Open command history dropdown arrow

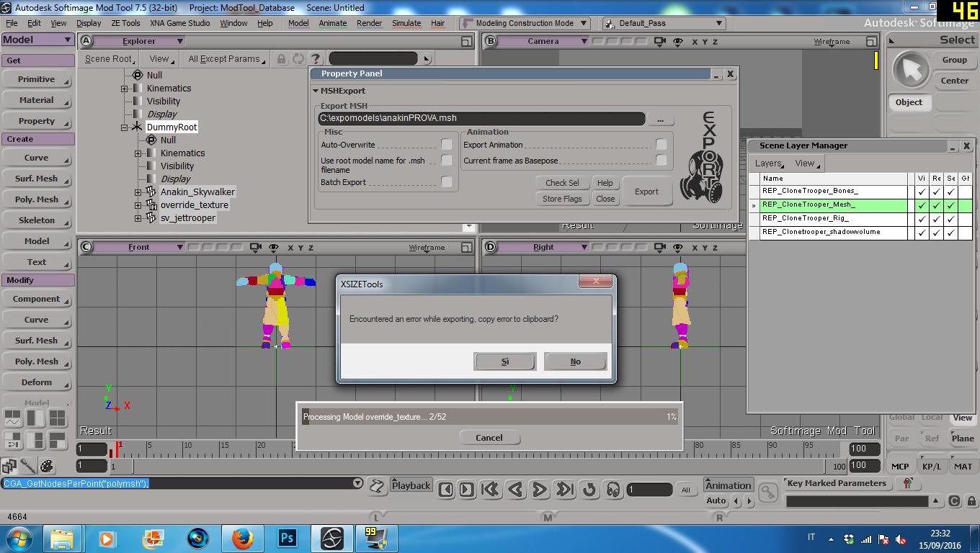click(357, 483)
